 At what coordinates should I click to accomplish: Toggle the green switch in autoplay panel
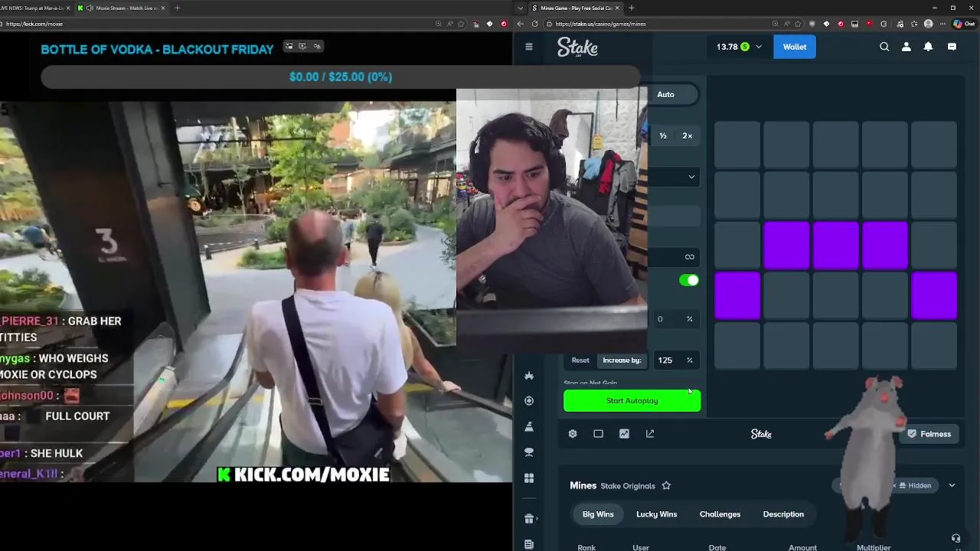(x=689, y=280)
